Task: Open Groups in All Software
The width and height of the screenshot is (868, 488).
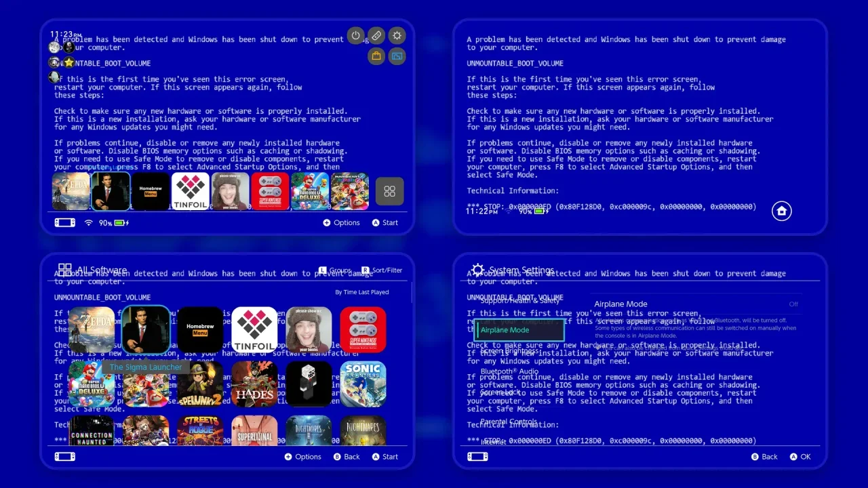Action: pos(335,270)
